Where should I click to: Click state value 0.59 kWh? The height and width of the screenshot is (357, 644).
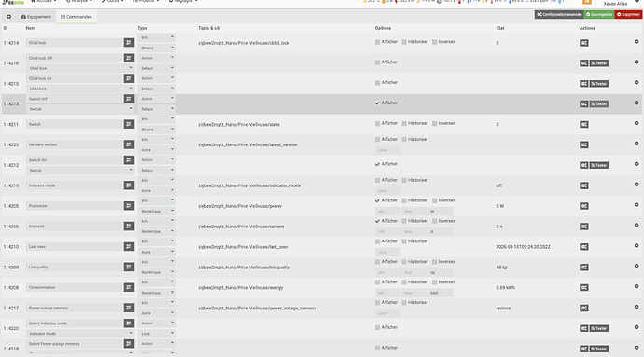click(x=505, y=288)
